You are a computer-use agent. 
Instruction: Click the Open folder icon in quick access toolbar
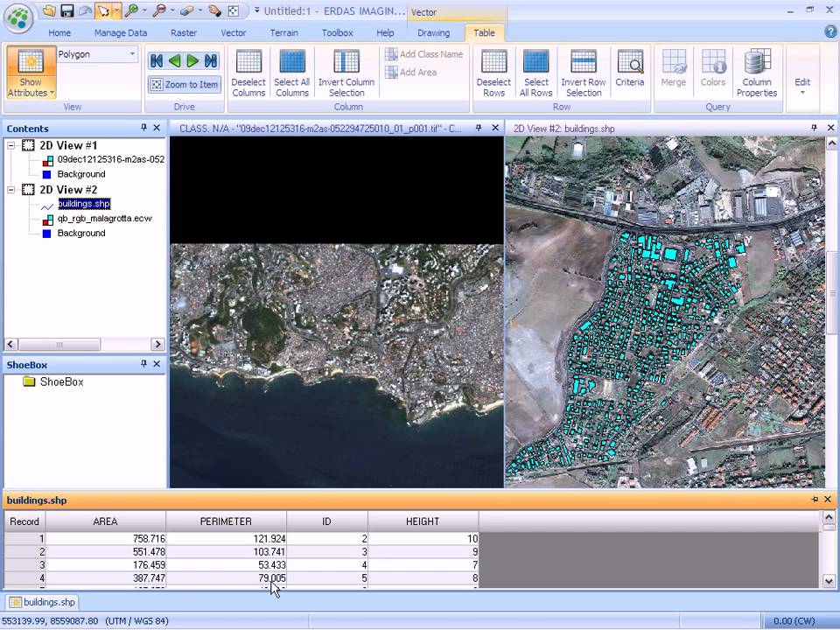49,10
